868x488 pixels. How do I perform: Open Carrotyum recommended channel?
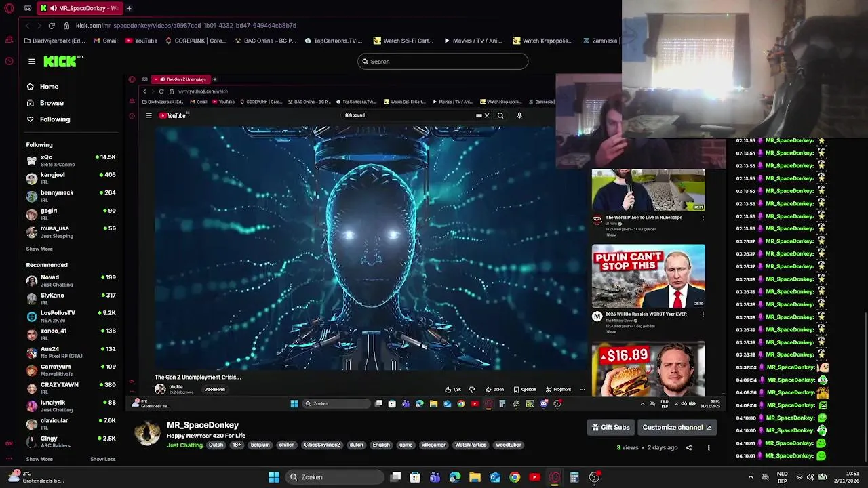coord(71,370)
